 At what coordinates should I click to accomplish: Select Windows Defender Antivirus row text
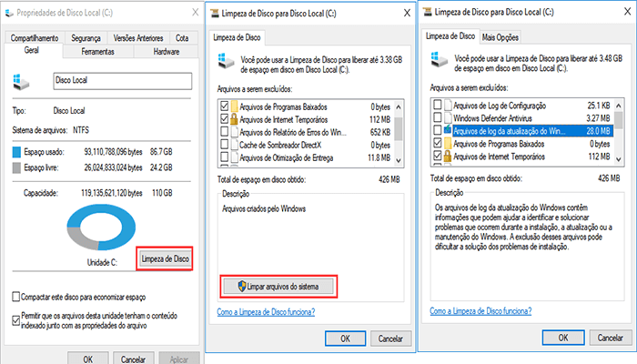493,118
